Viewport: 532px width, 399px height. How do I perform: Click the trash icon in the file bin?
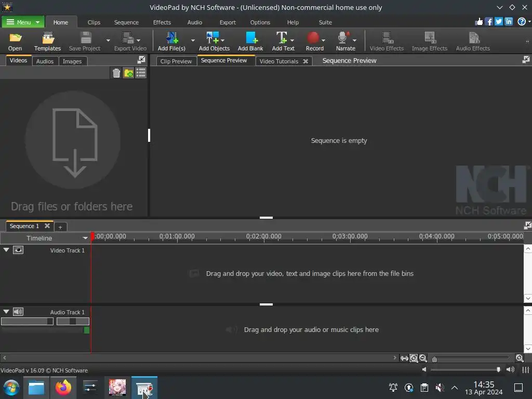116,73
